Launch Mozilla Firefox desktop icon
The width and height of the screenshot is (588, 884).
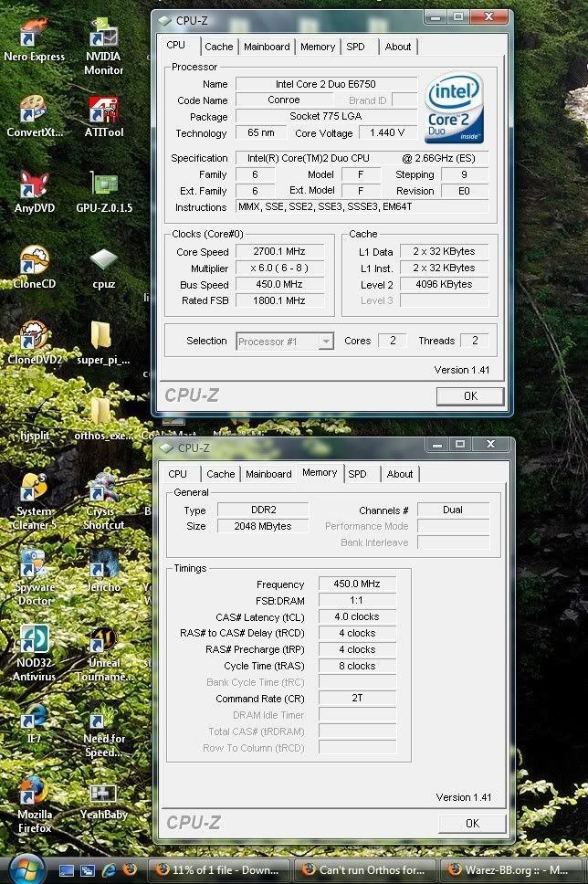point(35,804)
